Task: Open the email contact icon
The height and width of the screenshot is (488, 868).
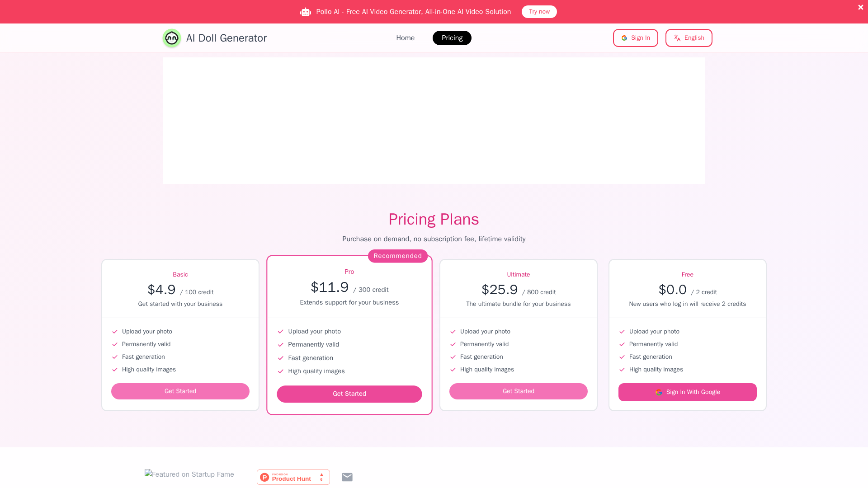Action: [347, 477]
